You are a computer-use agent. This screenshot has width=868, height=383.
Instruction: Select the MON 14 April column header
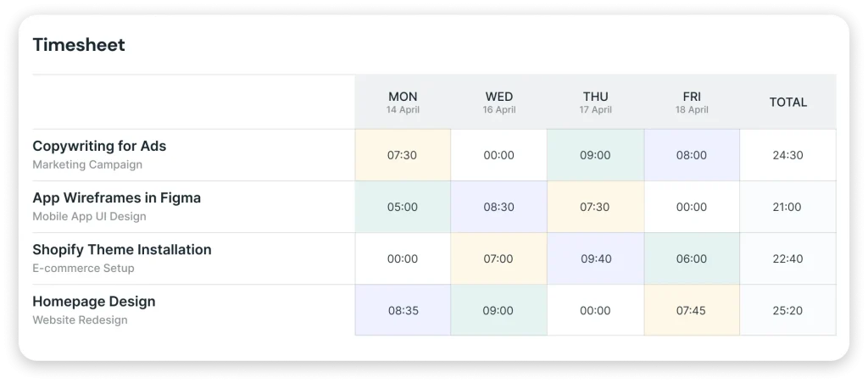[403, 102]
